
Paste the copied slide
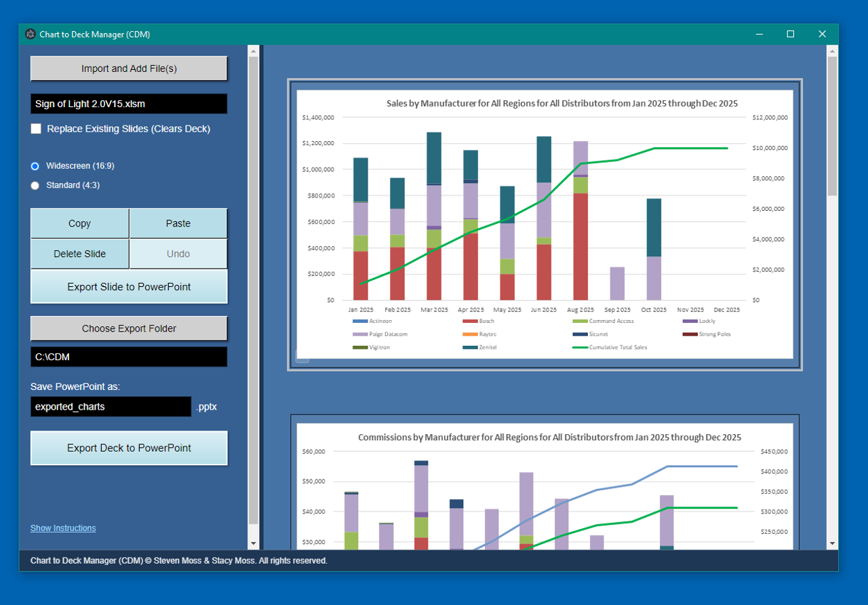tap(178, 222)
